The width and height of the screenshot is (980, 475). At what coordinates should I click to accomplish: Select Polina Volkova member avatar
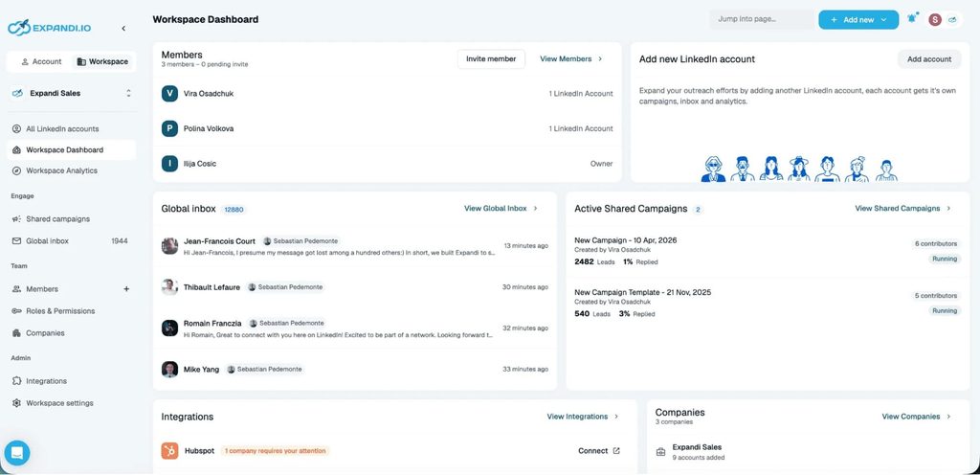(169, 128)
